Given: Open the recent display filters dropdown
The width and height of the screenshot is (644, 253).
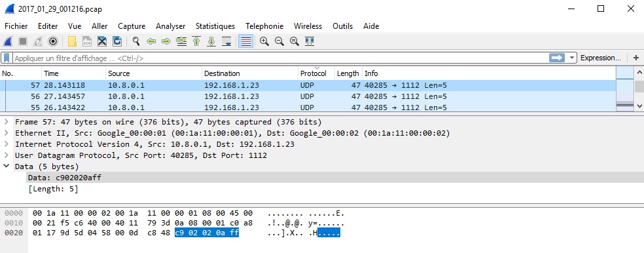Looking at the screenshot, I should pyautogui.click(x=572, y=58).
